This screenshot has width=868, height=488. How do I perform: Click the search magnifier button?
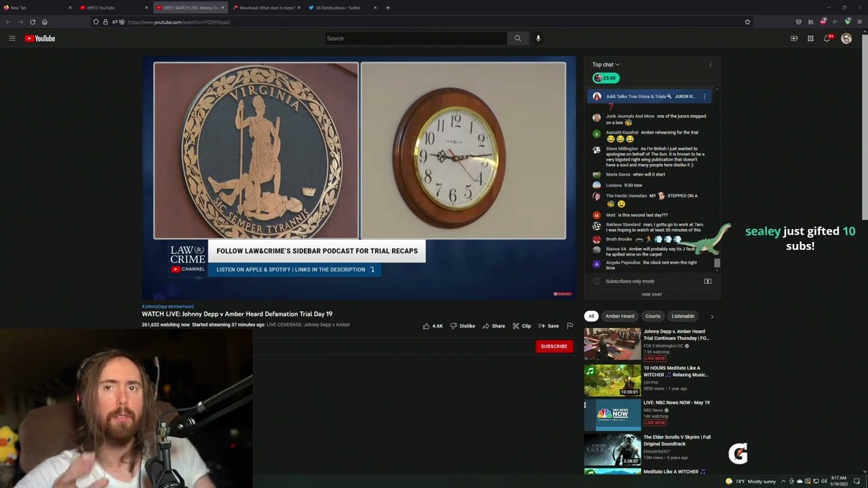point(517,39)
